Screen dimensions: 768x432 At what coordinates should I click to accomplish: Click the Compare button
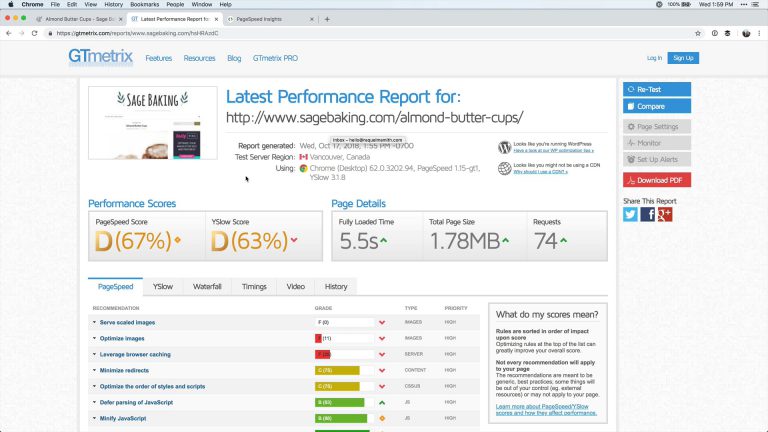pos(657,106)
